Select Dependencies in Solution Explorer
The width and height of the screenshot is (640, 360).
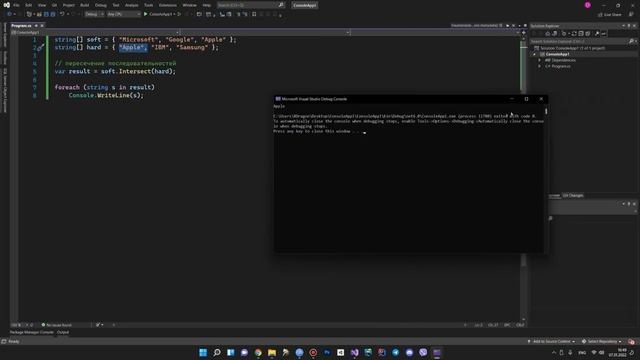tap(563, 60)
